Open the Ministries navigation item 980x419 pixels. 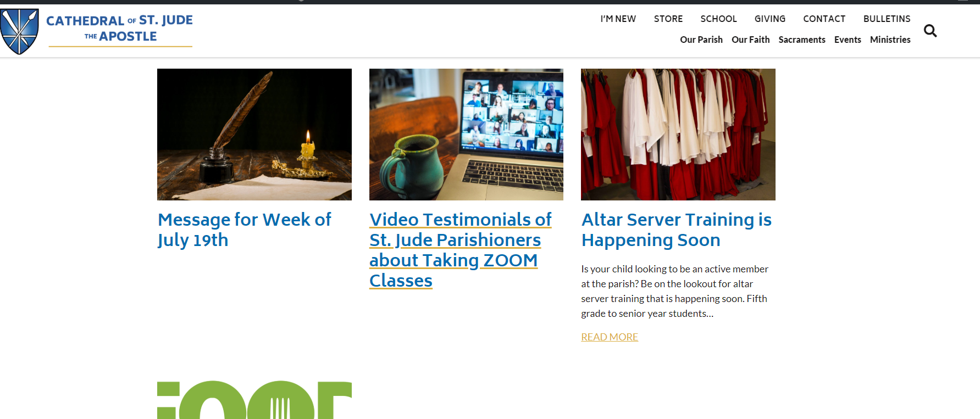890,40
